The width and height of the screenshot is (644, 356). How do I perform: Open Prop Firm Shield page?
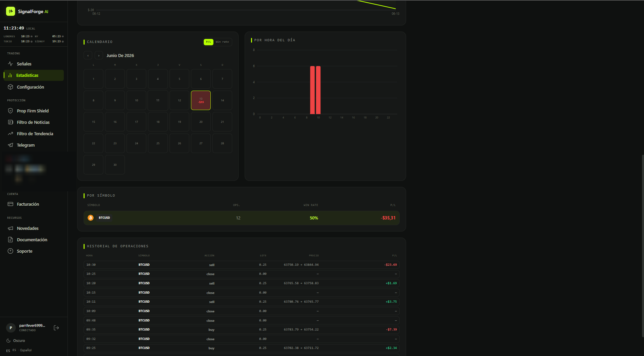point(34,111)
